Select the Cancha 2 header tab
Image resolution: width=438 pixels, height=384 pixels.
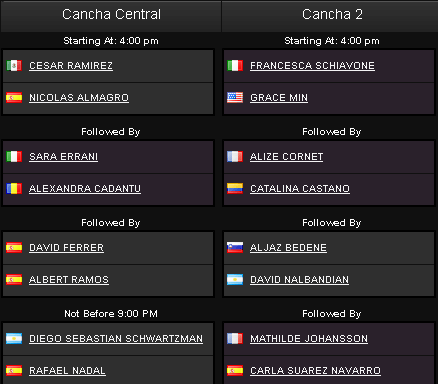[x=330, y=16]
